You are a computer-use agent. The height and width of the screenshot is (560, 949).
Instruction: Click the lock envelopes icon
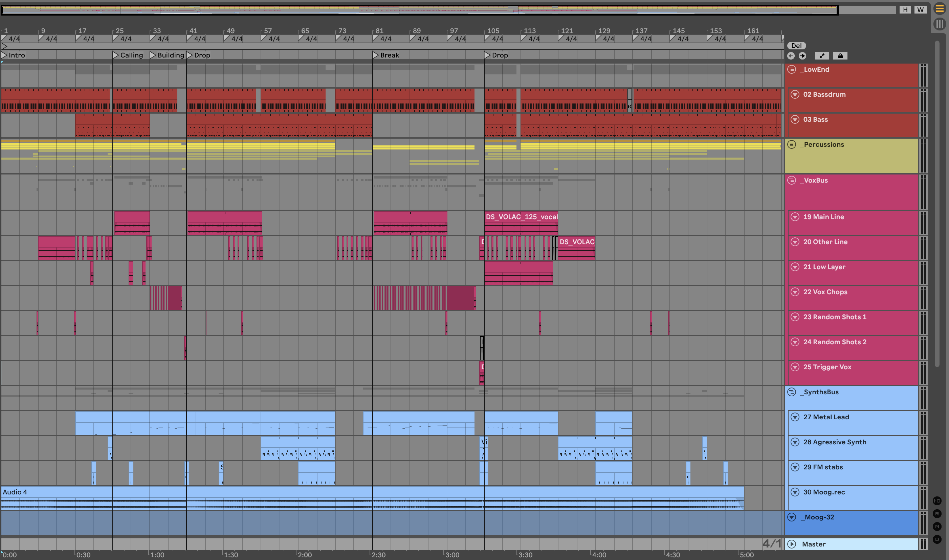coord(840,56)
